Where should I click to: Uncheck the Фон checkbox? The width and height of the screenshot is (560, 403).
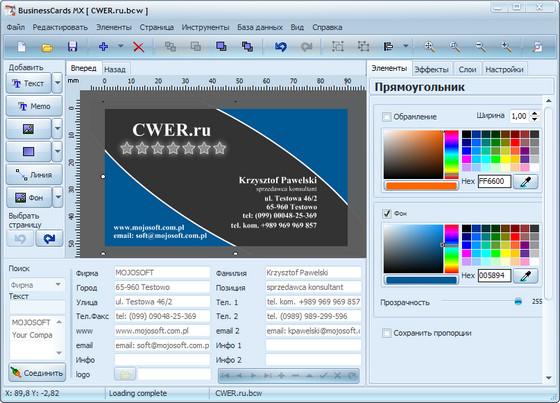(x=386, y=214)
